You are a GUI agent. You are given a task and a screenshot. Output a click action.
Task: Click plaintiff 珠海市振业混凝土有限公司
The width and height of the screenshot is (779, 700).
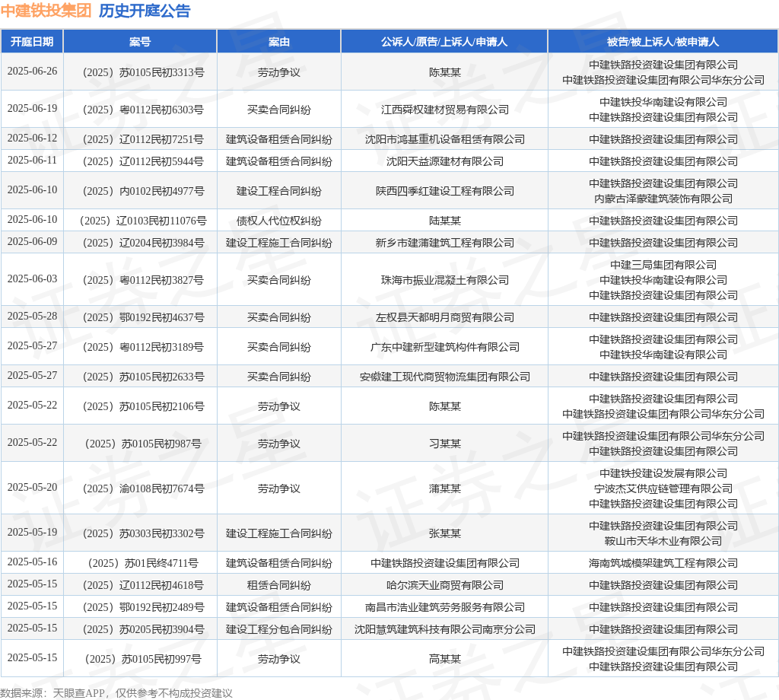point(444,280)
